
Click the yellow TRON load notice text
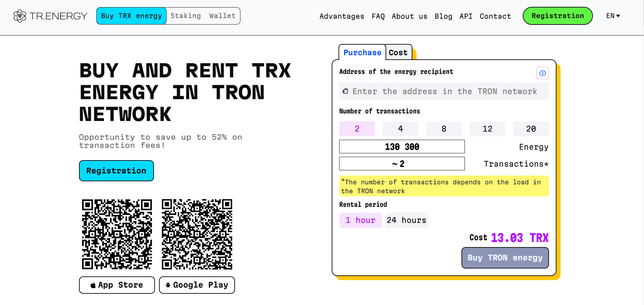click(444, 186)
